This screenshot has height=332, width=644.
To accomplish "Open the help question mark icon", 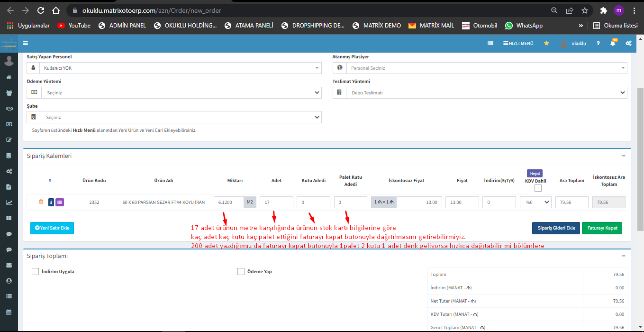I will [x=598, y=43].
